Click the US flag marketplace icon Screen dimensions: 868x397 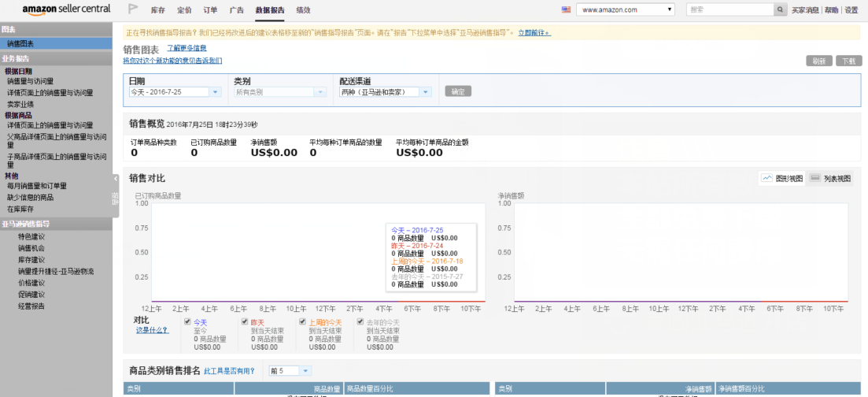tap(566, 9)
